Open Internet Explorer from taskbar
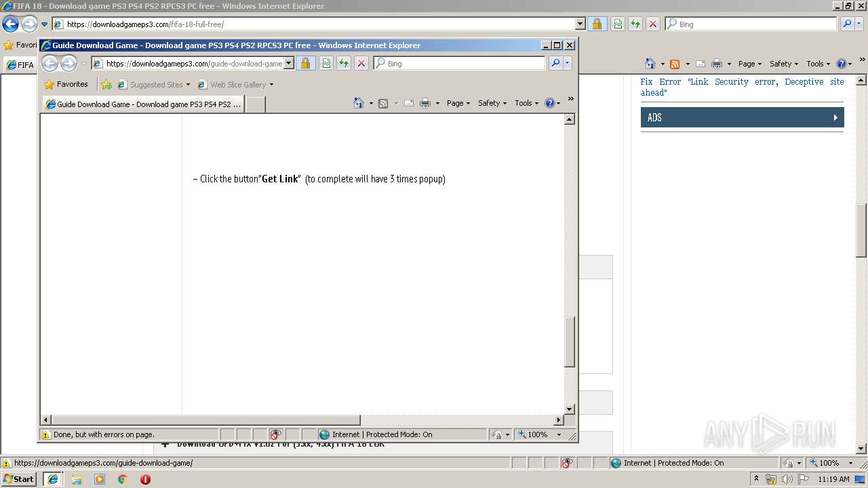The image size is (868, 488). pyautogui.click(x=52, y=479)
